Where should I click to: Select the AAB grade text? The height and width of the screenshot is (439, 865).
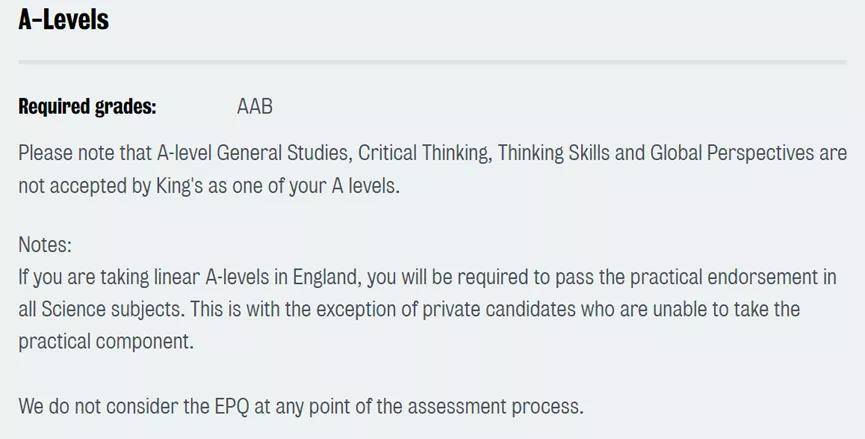pyautogui.click(x=255, y=106)
